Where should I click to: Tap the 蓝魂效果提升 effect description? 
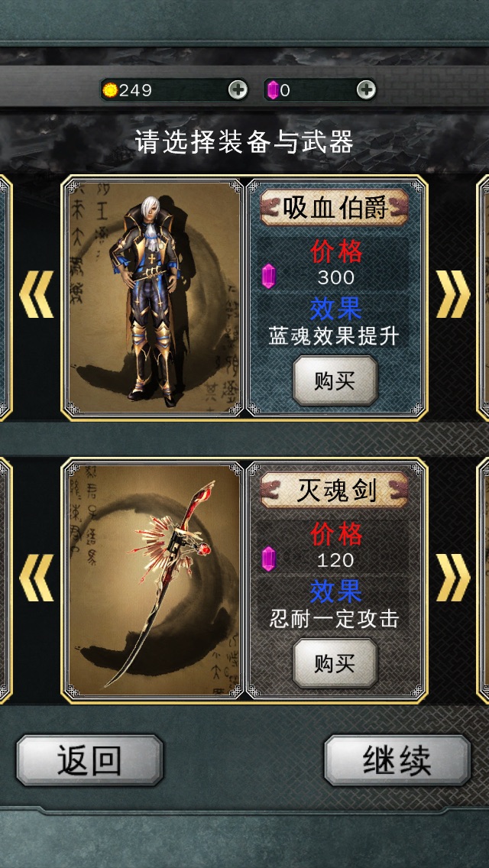[334, 336]
